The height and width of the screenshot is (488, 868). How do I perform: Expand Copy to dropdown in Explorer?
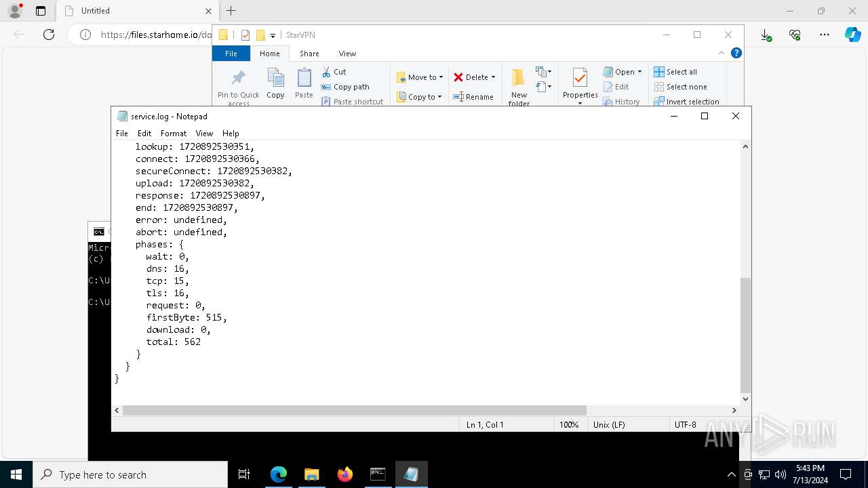pyautogui.click(x=439, y=97)
